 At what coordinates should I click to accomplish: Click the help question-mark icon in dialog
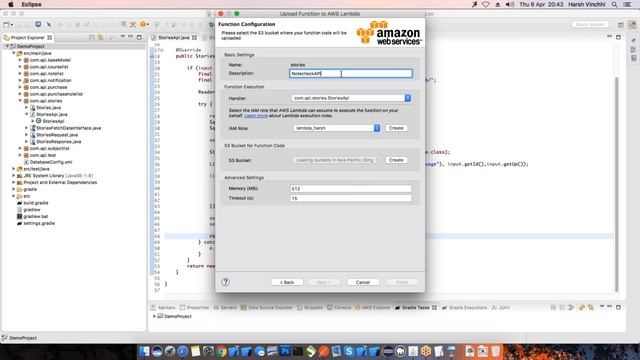(x=225, y=282)
